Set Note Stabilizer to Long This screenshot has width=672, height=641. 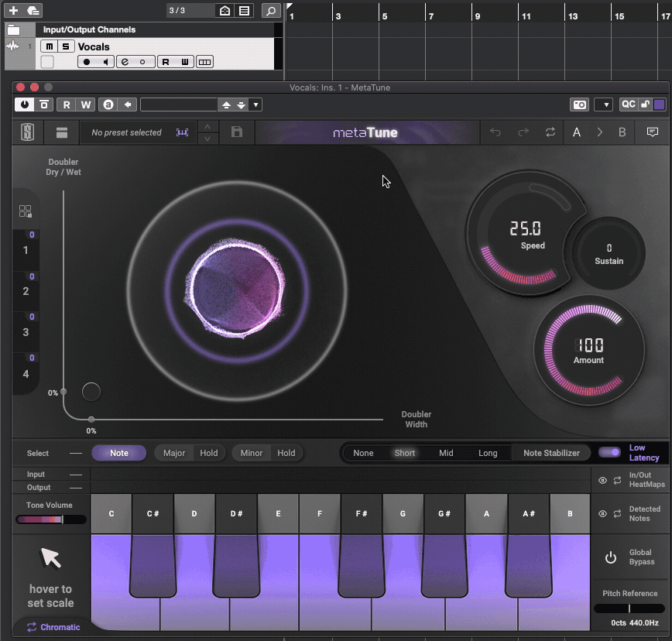click(488, 453)
